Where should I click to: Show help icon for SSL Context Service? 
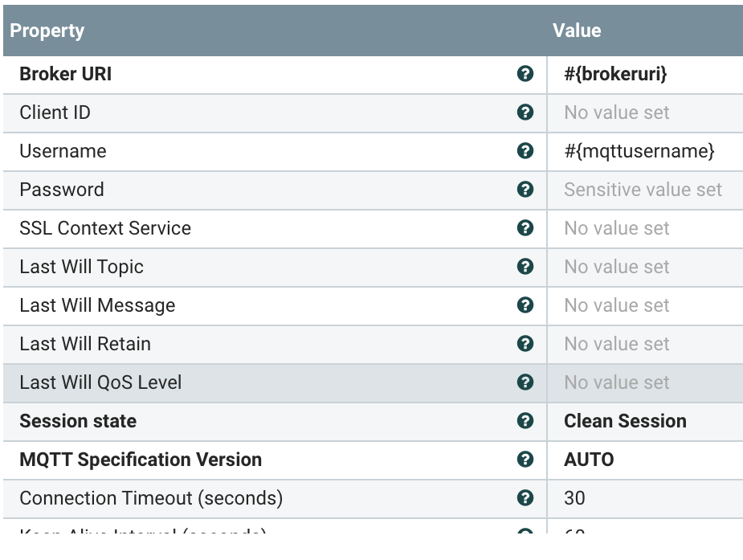point(525,228)
